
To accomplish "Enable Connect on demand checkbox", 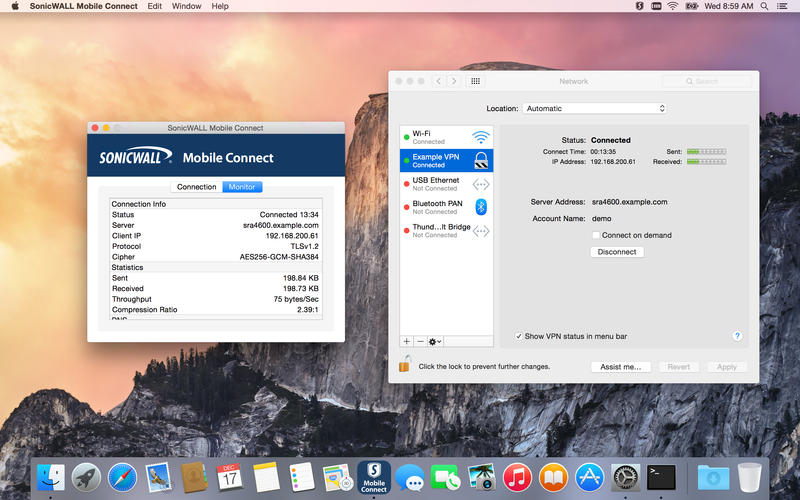I will pos(596,235).
